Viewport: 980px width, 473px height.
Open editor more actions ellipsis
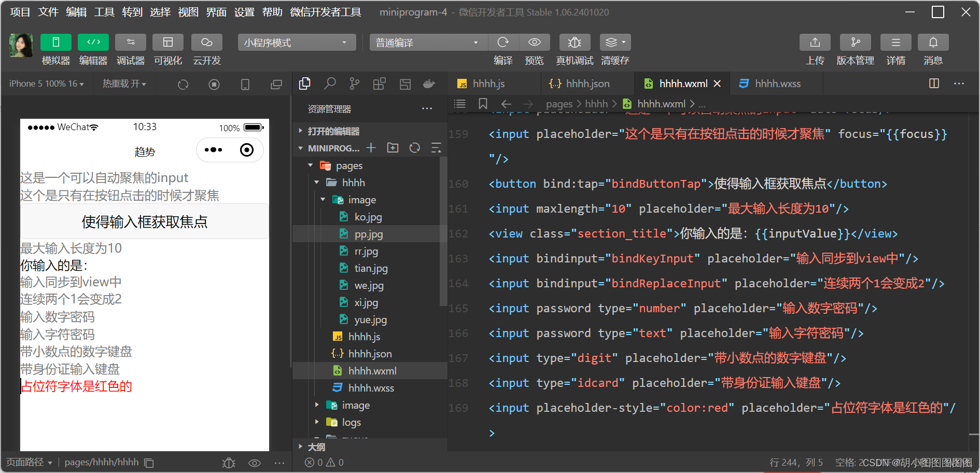click(959, 84)
